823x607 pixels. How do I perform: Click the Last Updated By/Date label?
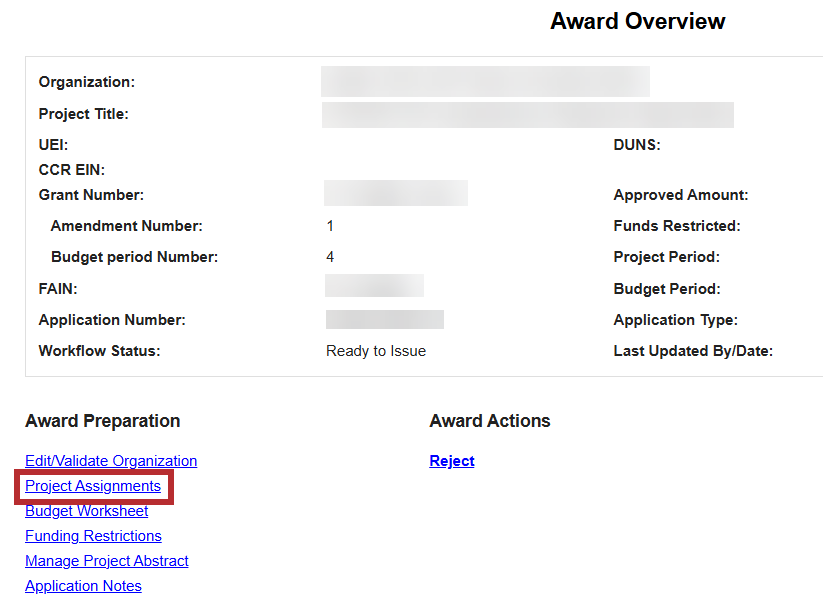tap(693, 351)
